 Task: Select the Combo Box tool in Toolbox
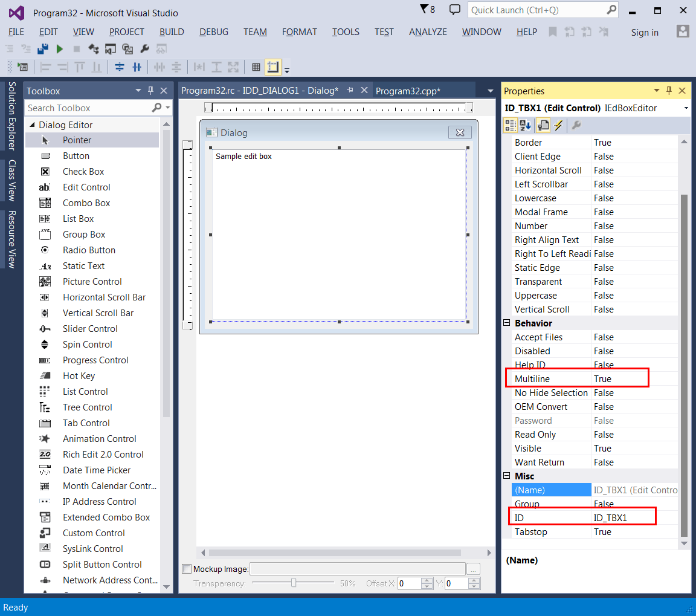[92, 203]
